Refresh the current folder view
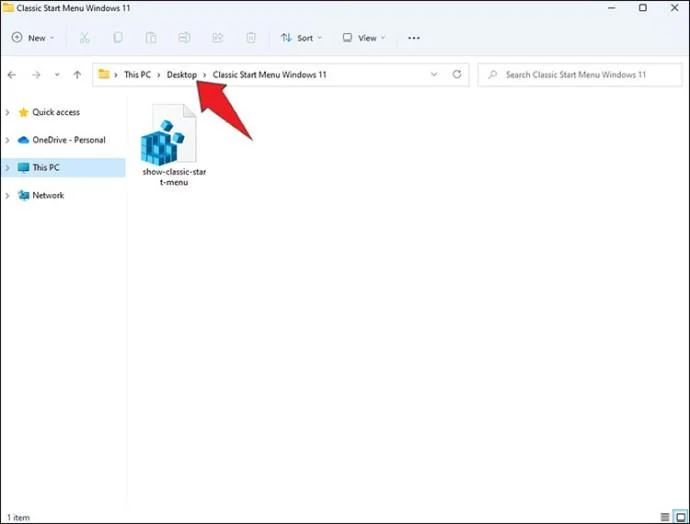Image resolution: width=690 pixels, height=524 pixels. (x=457, y=74)
